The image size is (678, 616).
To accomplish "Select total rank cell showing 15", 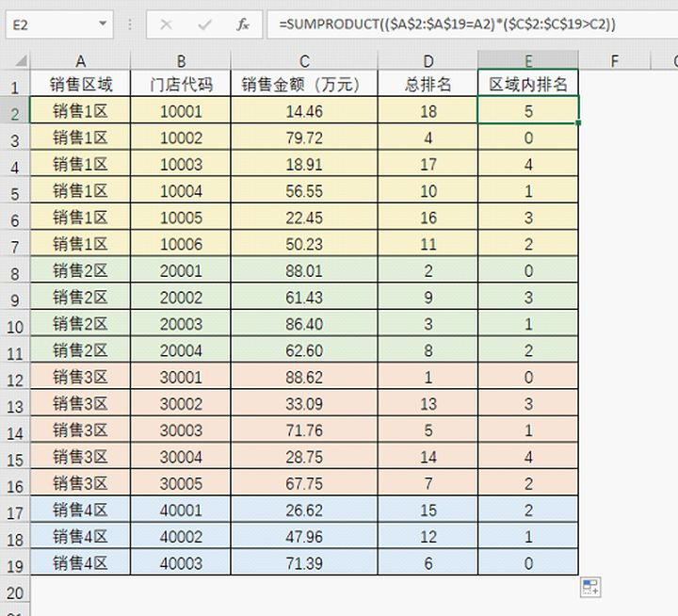I will (x=428, y=510).
